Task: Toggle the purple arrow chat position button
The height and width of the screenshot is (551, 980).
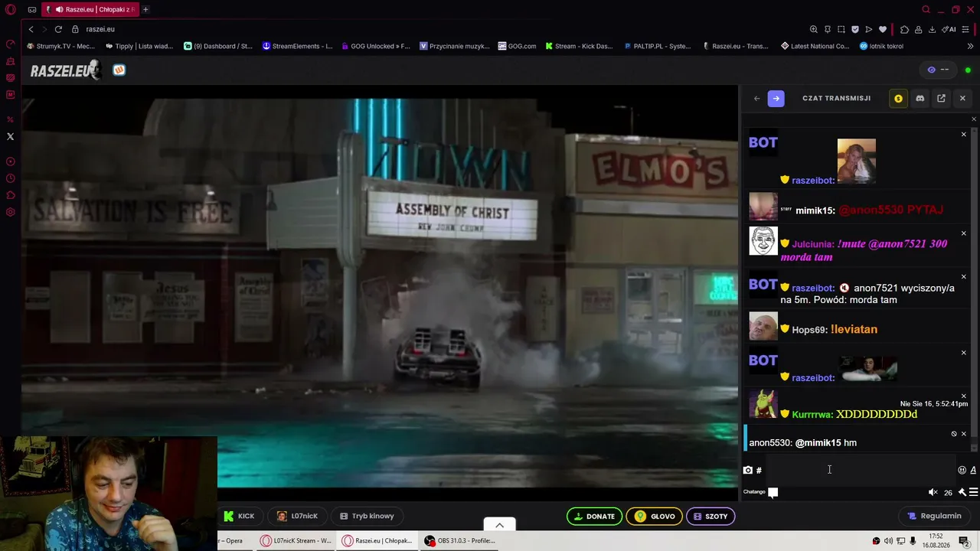Action: 776,99
